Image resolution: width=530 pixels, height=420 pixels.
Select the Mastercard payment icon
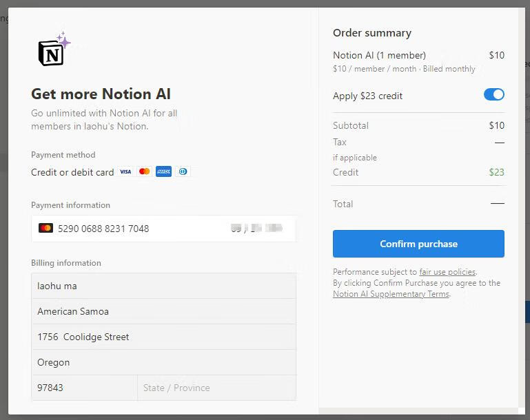(x=144, y=171)
